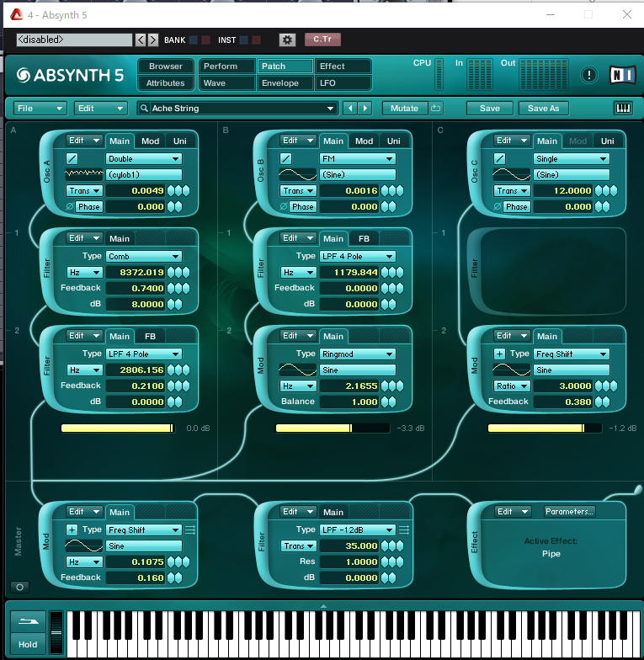
Task: Open channel C Mod Ratio dropdown
Action: (512, 386)
